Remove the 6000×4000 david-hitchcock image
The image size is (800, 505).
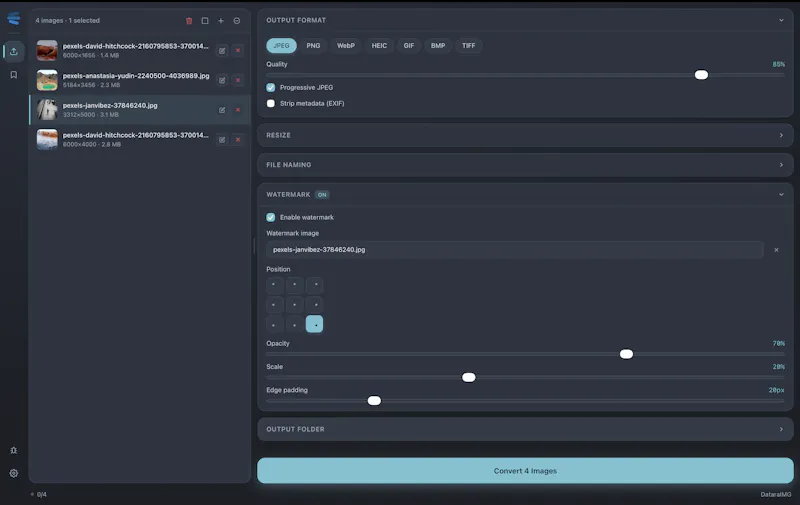tap(238, 139)
